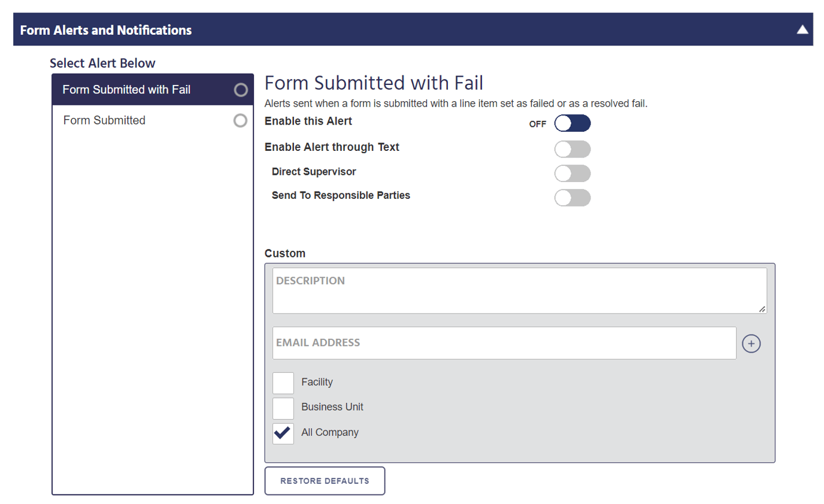Click the Email Address input field
The width and height of the screenshot is (824, 504).
pyautogui.click(x=503, y=343)
